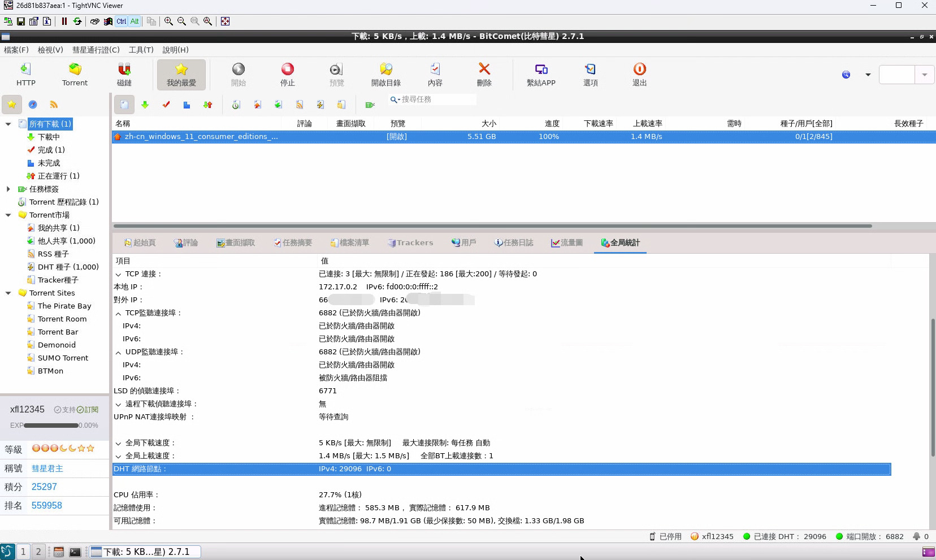Select The Pirate Bay site
The image size is (936, 560).
(x=64, y=306)
